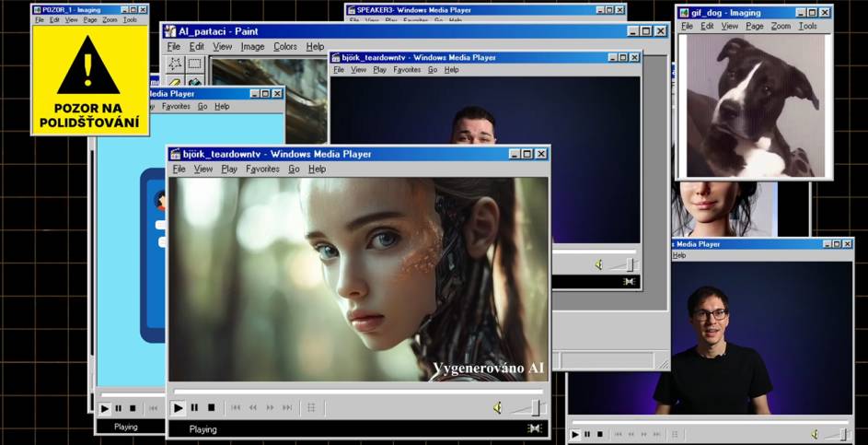Pause the front björk_teardowntv video
Screen dimensions: 868x445
pyautogui.click(x=194, y=408)
